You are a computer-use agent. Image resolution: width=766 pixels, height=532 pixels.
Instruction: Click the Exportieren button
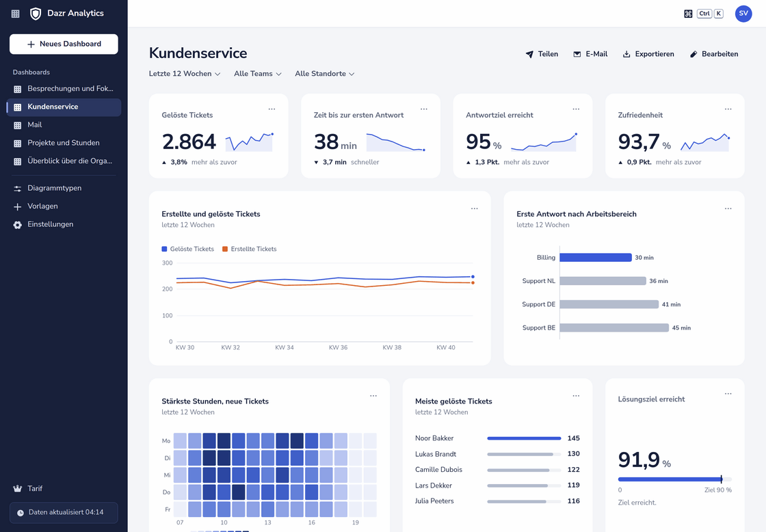[x=648, y=54]
